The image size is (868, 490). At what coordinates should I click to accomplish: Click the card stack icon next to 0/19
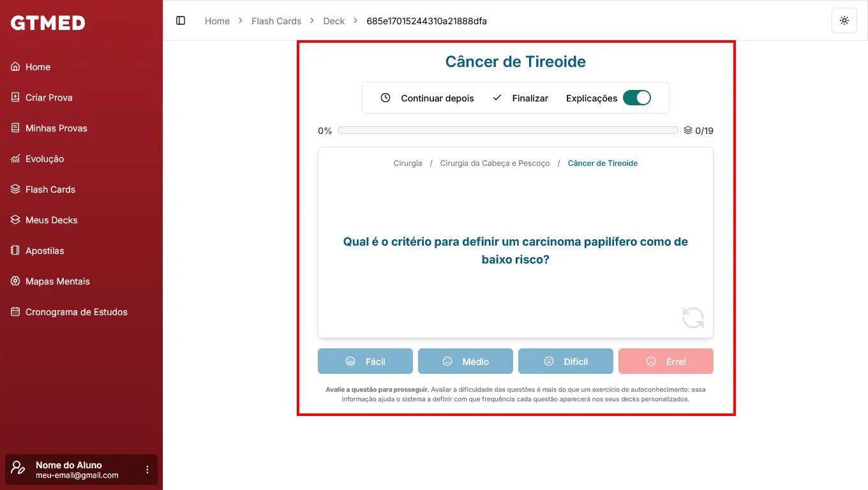point(687,130)
